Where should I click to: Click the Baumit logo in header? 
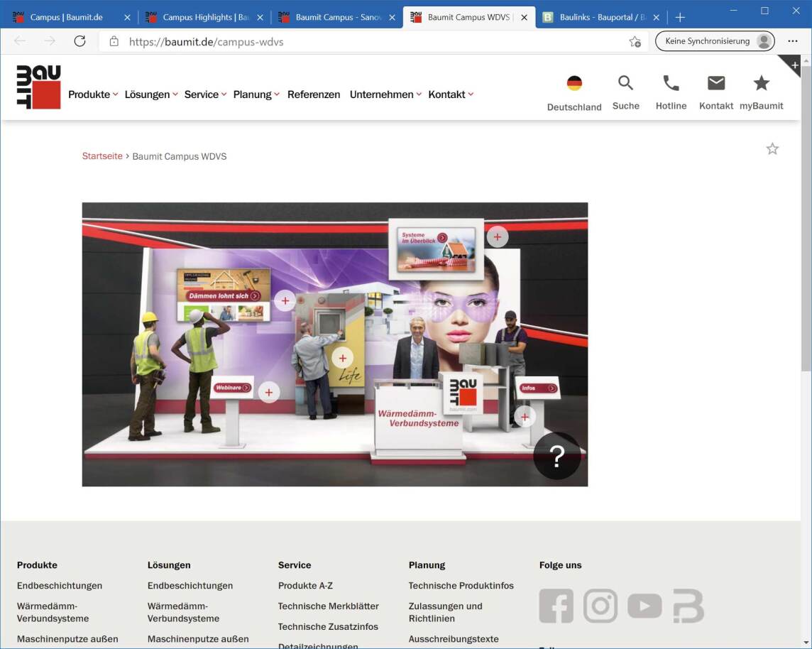39,87
